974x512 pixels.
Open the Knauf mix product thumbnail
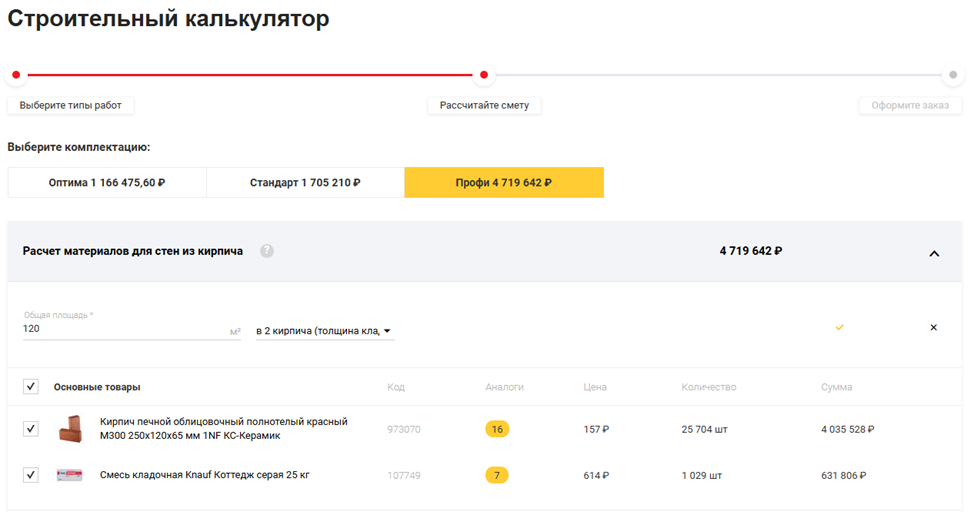[70, 475]
